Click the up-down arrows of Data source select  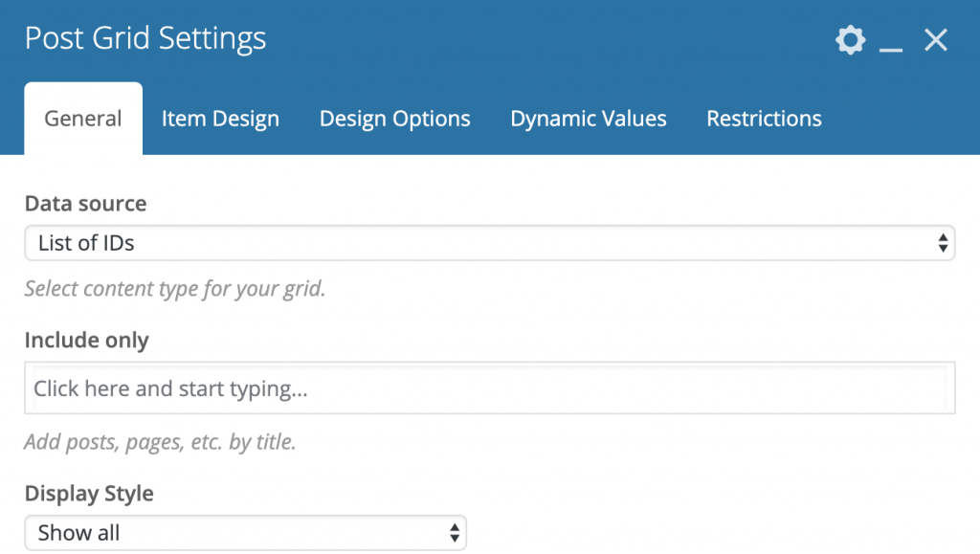pos(943,243)
